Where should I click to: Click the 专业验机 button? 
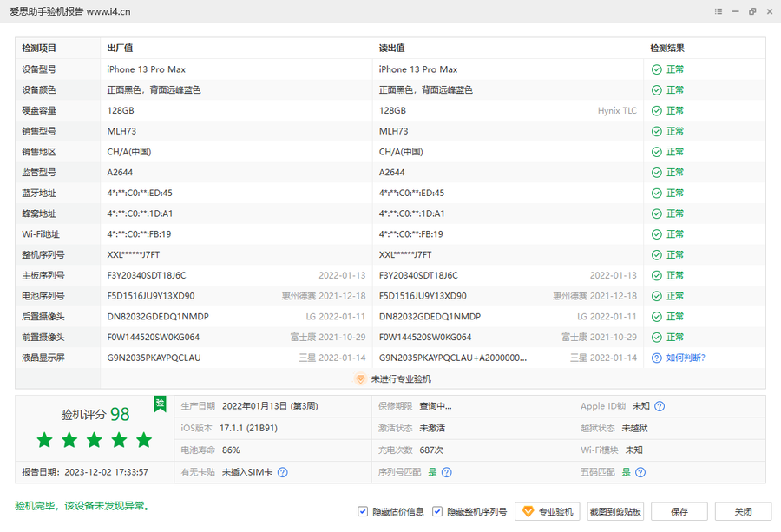[547, 511]
